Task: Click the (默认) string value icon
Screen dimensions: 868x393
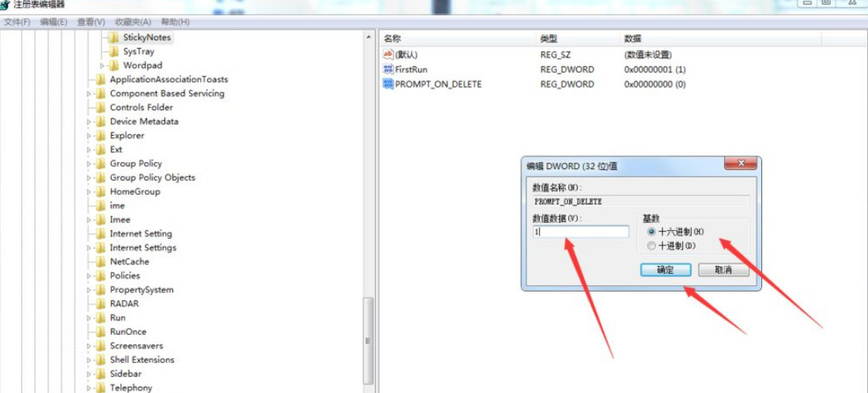Action: [x=388, y=55]
